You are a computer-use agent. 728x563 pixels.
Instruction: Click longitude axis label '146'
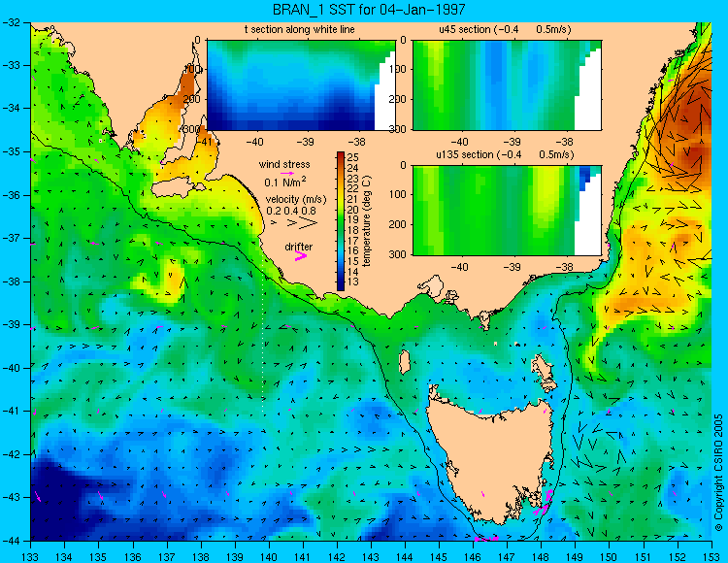pos(473,557)
